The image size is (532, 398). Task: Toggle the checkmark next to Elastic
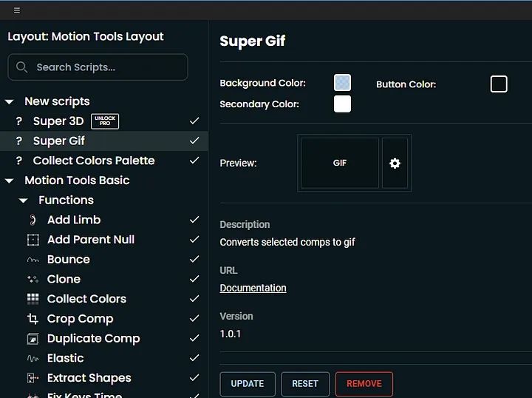[194, 358]
